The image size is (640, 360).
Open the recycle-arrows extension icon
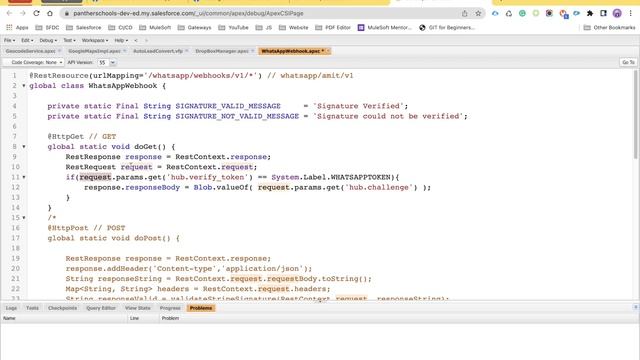click(x=509, y=13)
